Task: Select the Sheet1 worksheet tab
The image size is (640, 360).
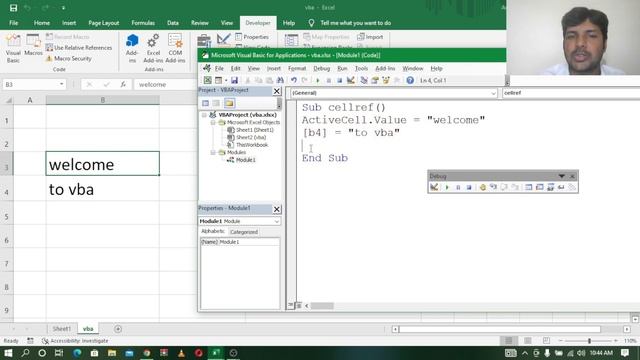Action: pyautogui.click(x=62, y=329)
